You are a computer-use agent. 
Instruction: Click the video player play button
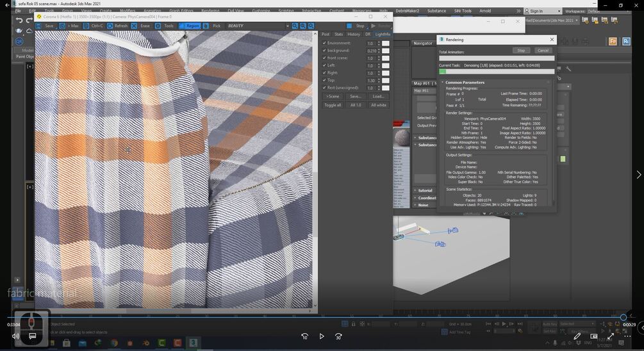322,336
